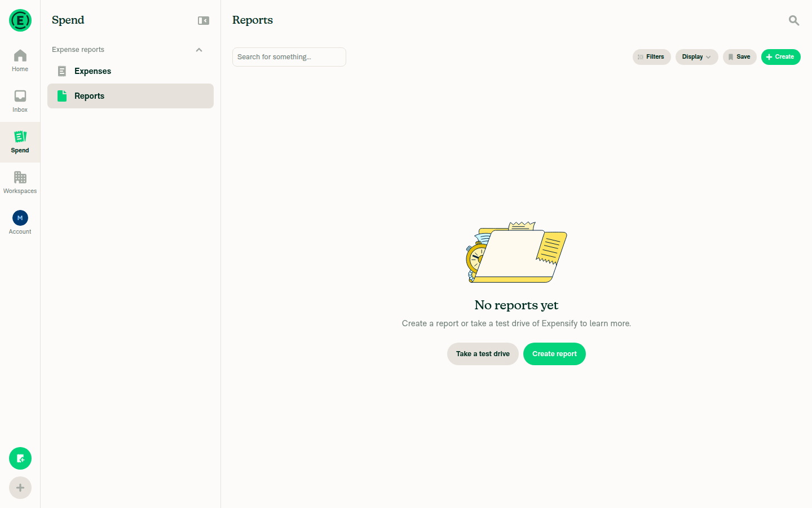Select Reports in the Spend menu

[x=131, y=96]
